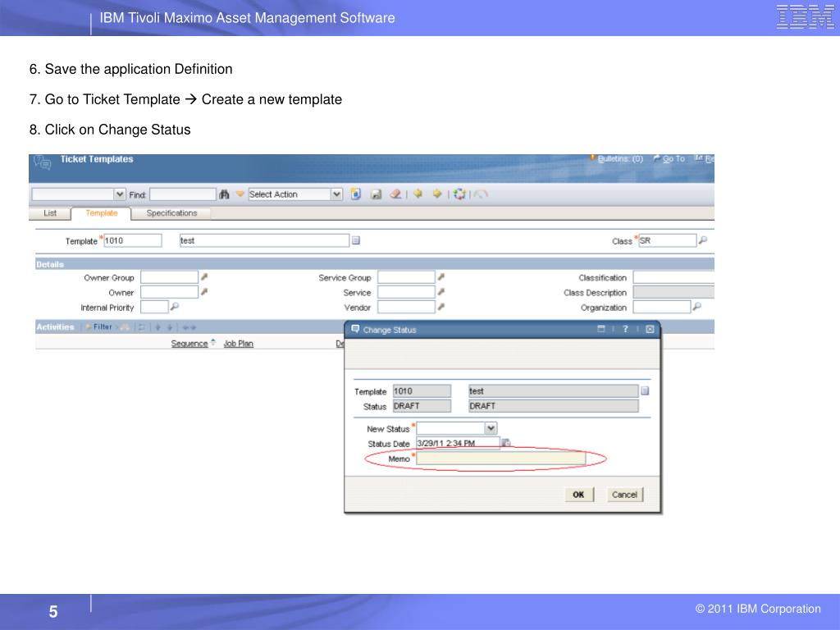Click the Status Date field
The height and width of the screenshot is (630, 840).
coord(458,443)
